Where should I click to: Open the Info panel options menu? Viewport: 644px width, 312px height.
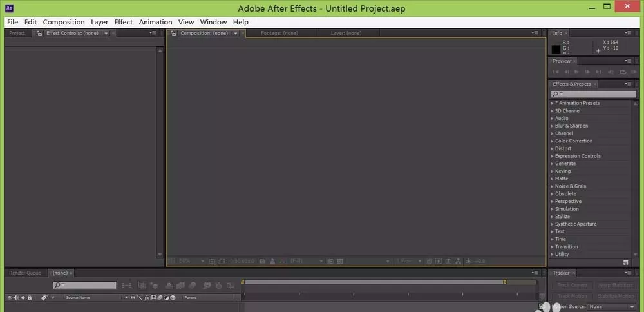629,33
